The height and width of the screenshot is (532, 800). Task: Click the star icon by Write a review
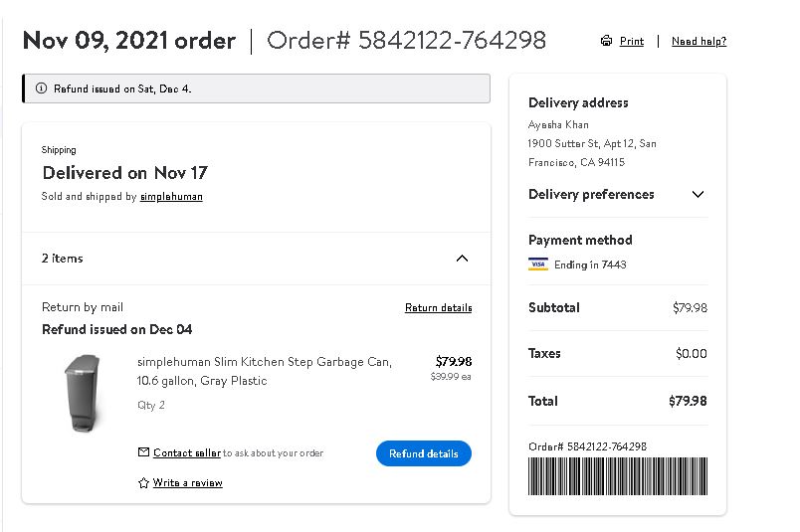[143, 482]
